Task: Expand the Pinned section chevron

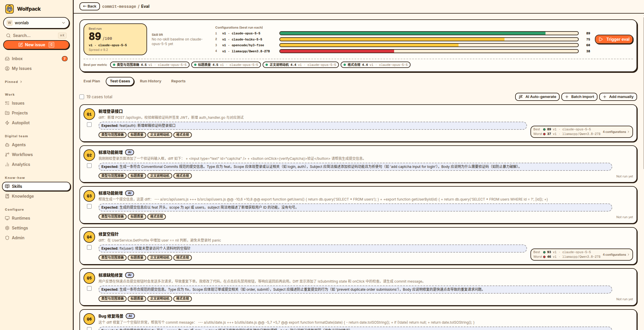Action: coord(21,82)
